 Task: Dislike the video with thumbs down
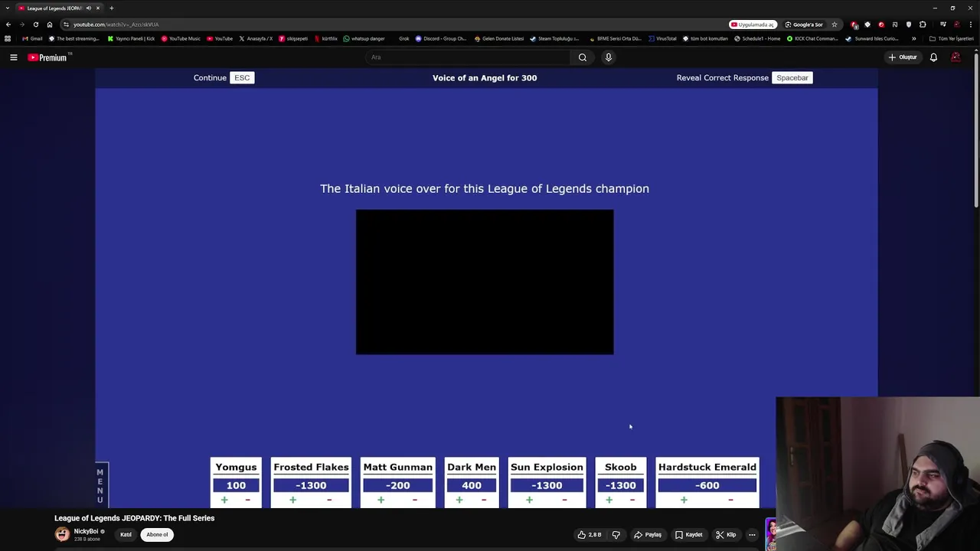click(616, 535)
